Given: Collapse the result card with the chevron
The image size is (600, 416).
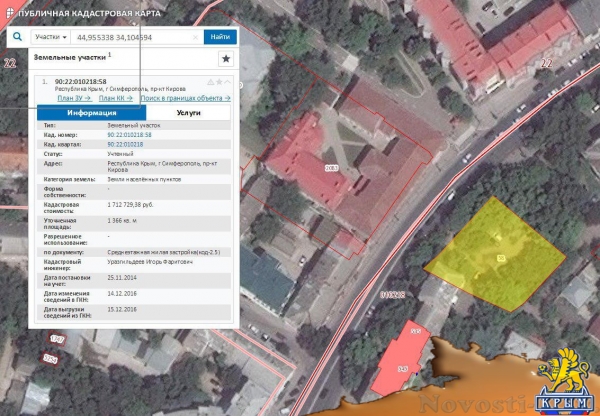Looking at the screenshot, I should coord(228,81).
